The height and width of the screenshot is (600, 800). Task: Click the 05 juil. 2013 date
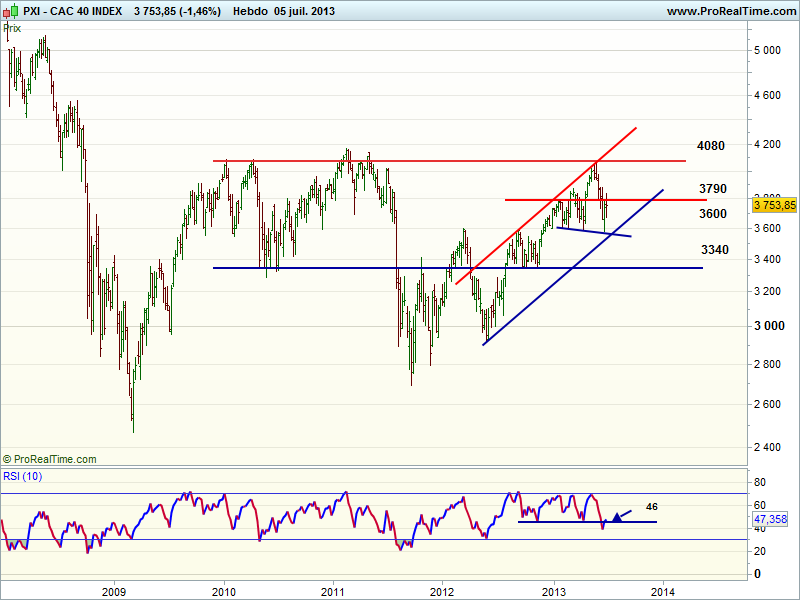pyautogui.click(x=301, y=12)
